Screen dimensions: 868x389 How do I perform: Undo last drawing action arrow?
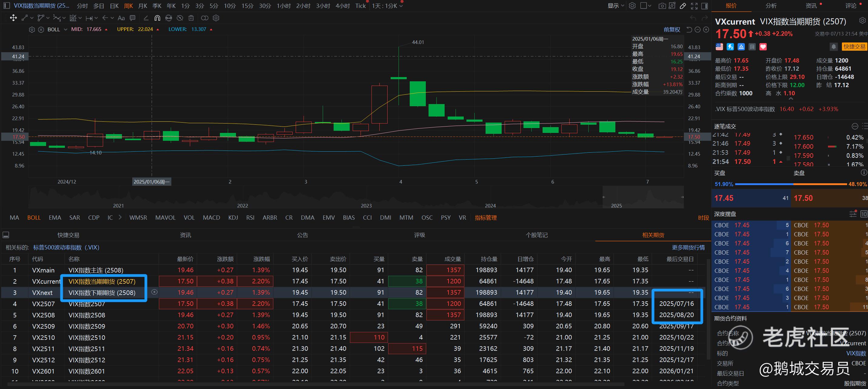pyautogui.click(x=693, y=18)
